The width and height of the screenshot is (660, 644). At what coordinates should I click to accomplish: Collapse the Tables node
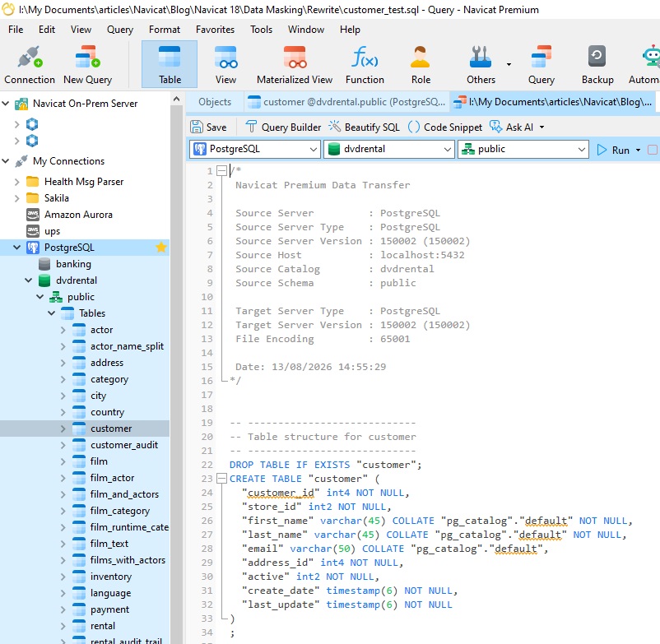pos(51,313)
